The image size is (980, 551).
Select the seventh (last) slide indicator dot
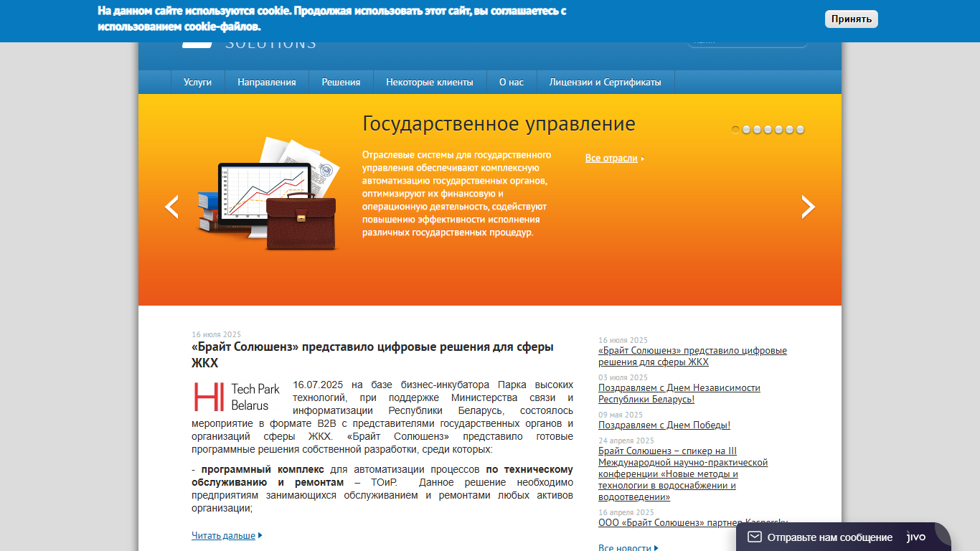[800, 130]
